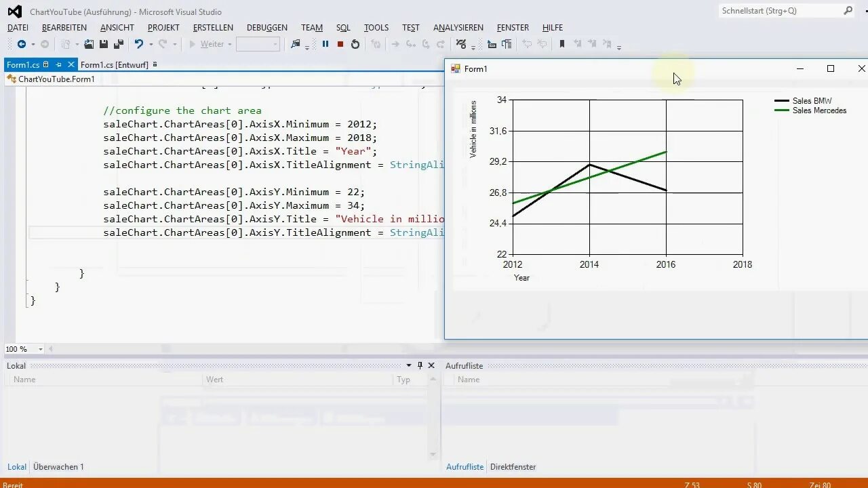The width and height of the screenshot is (868, 488).
Task: Click the code line AxisX.Minimum = 2012
Action: (240, 124)
